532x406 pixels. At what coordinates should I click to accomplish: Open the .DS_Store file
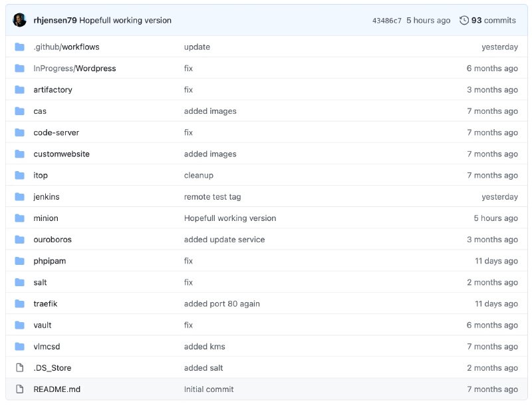click(x=53, y=367)
